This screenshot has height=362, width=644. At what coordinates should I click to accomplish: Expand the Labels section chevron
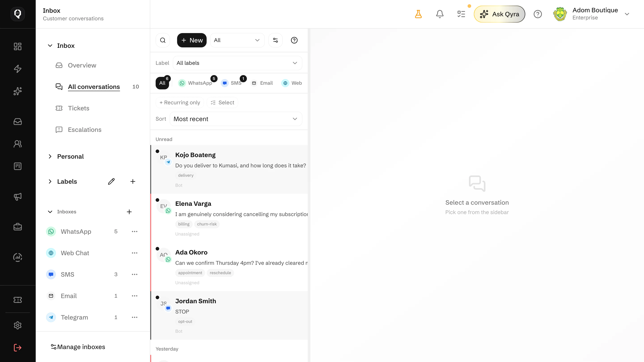[50, 181]
